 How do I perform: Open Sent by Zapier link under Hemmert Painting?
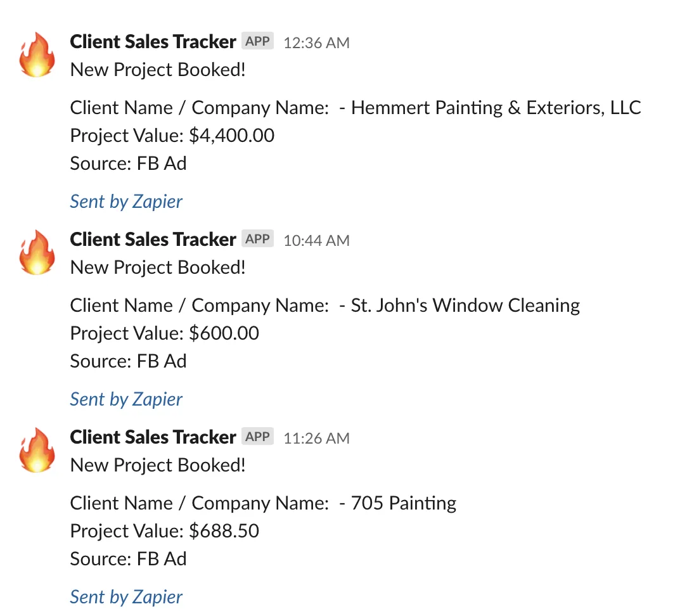tap(126, 202)
